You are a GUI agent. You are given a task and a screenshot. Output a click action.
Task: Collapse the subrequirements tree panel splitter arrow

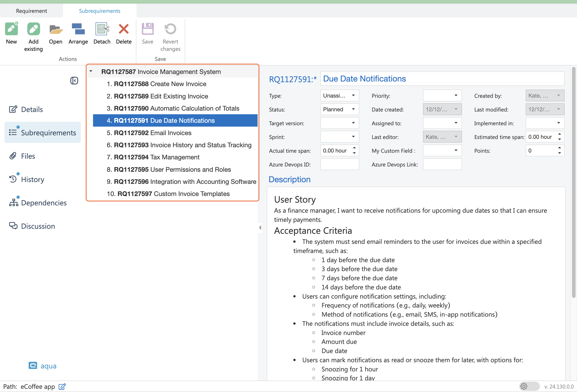260,227
